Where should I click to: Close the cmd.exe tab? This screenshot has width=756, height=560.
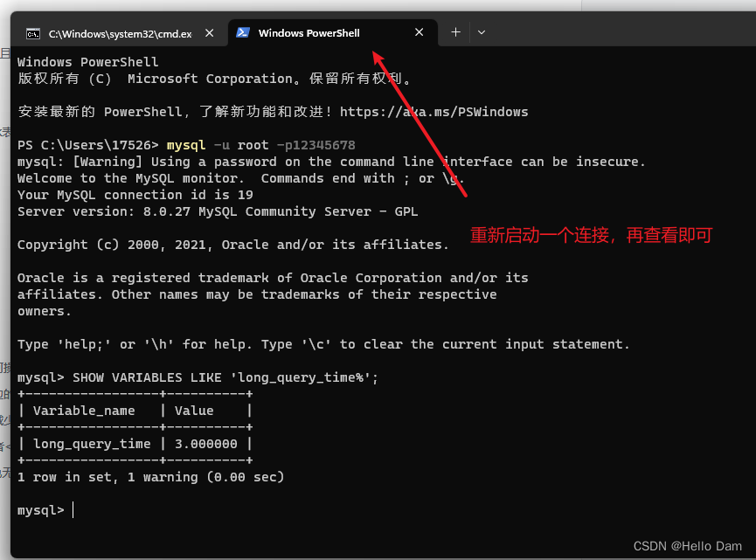pyautogui.click(x=209, y=33)
